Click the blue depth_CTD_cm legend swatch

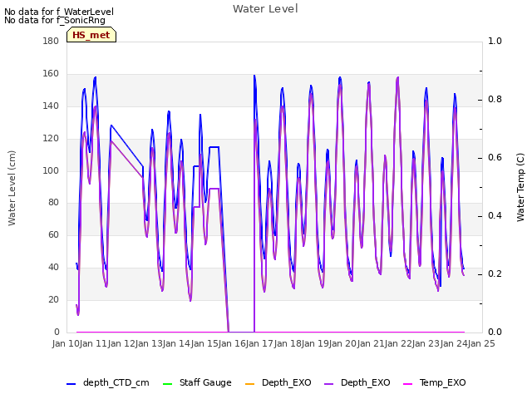(71, 384)
